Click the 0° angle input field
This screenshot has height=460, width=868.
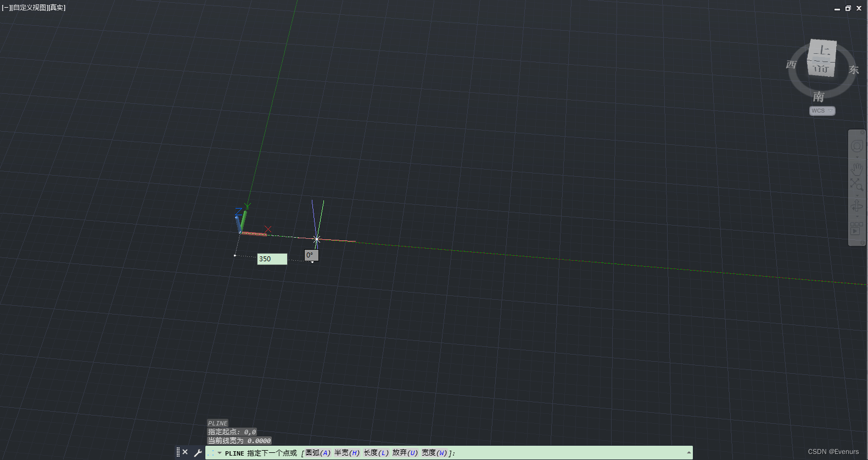pyautogui.click(x=311, y=255)
